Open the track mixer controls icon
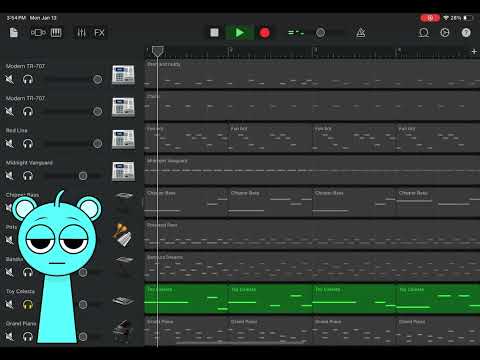The width and height of the screenshot is (480, 360). pyautogui.click(x=81, y=33)
